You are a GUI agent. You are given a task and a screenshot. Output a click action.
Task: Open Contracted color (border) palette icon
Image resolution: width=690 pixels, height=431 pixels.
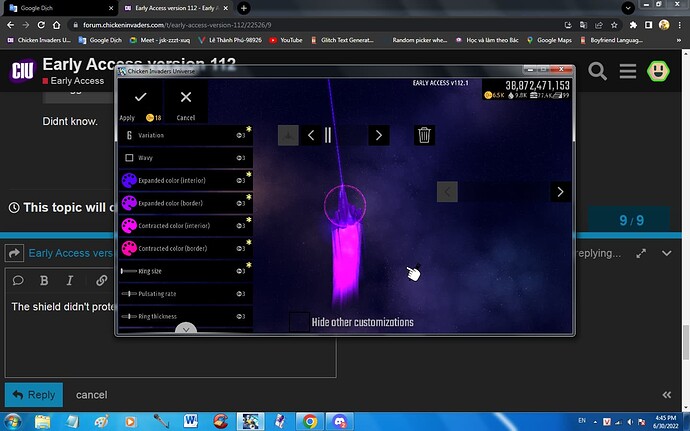129,248
